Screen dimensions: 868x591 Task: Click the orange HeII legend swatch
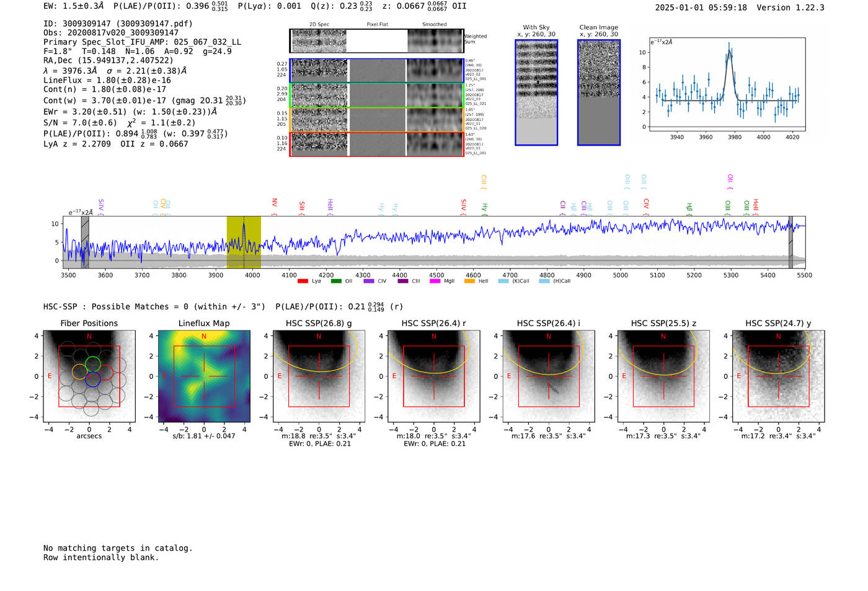tap(469, 282)
